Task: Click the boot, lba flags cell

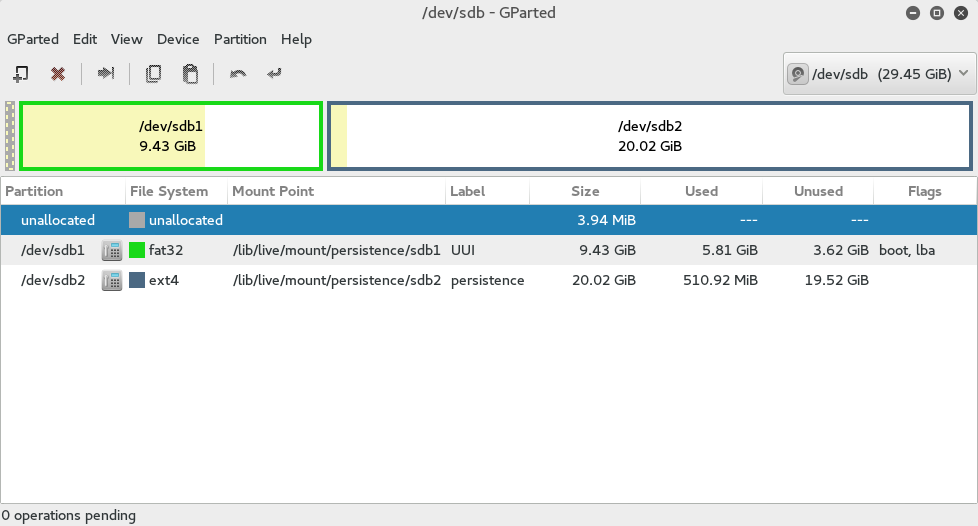Action: (907, 250)
